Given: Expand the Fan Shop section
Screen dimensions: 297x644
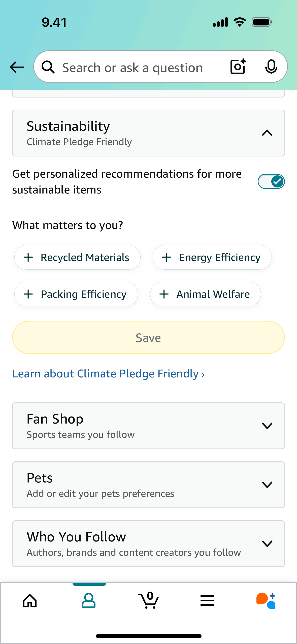Looking at the screenshot, I should (x=267, y=426).
